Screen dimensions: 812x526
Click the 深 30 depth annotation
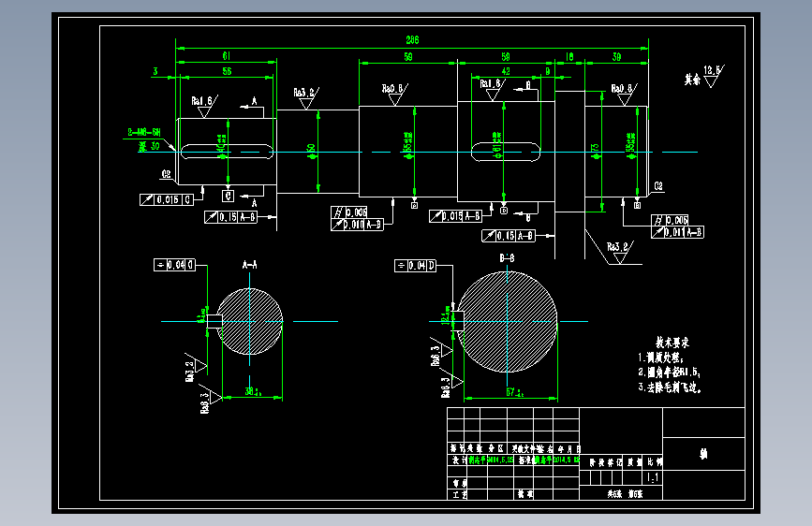click(x=149, y=147)
